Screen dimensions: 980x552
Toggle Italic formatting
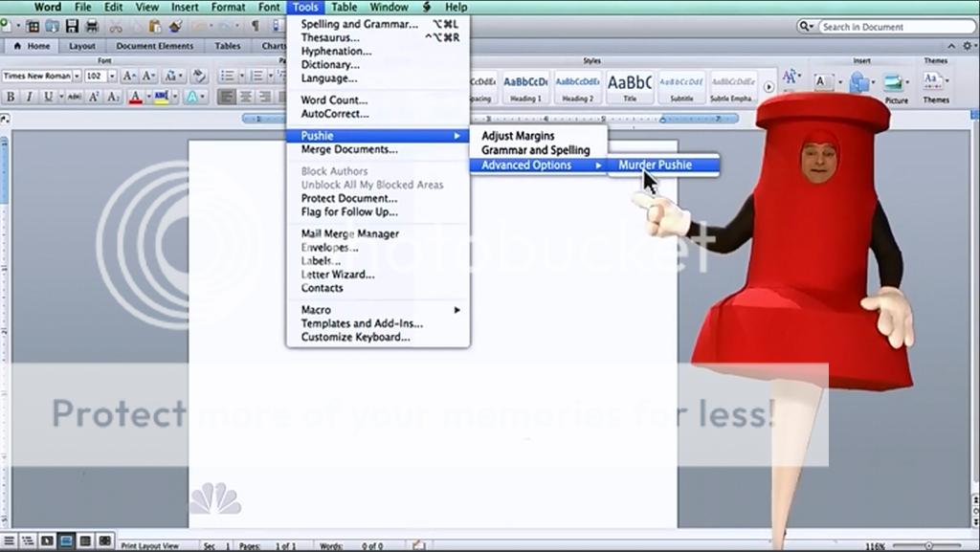(29, 97)
